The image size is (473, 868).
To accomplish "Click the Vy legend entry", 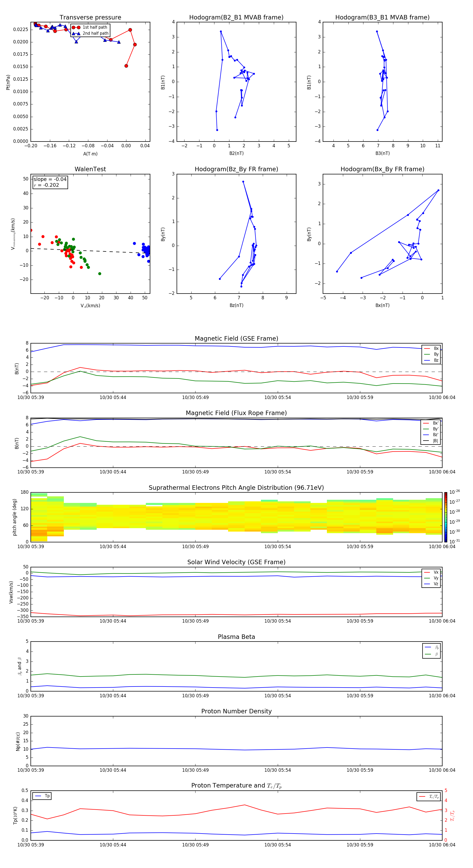I will click(431, 578).
